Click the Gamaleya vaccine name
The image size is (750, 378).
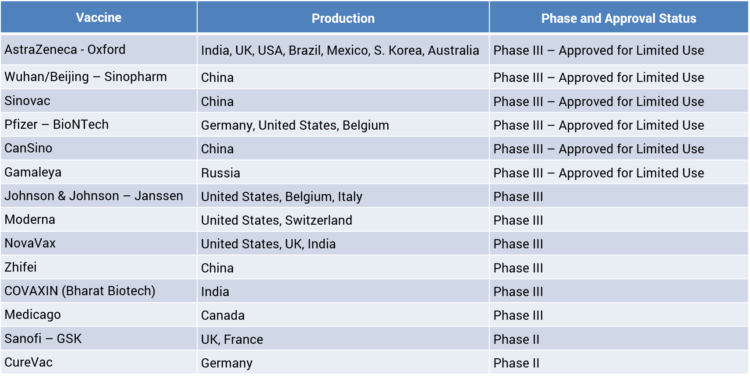pyautogui.click(x=33, y=172)
